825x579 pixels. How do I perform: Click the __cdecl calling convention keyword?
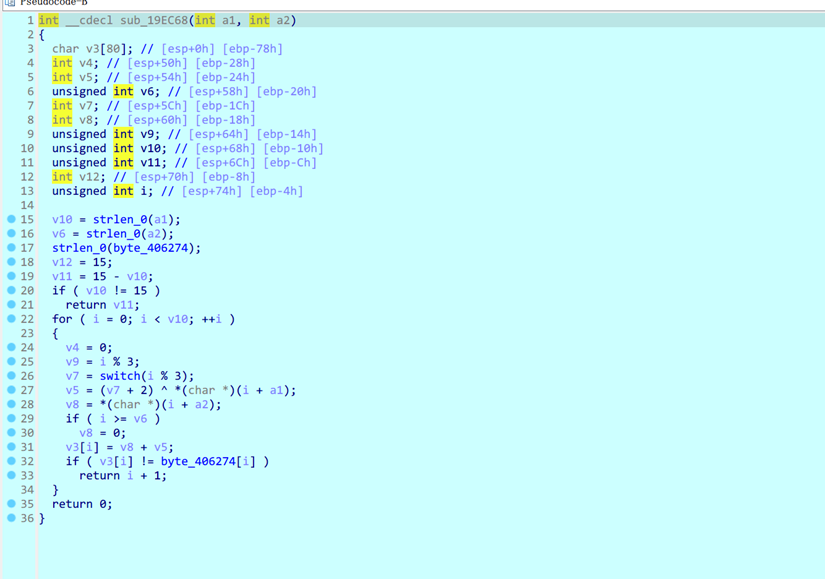coord(89,21)
